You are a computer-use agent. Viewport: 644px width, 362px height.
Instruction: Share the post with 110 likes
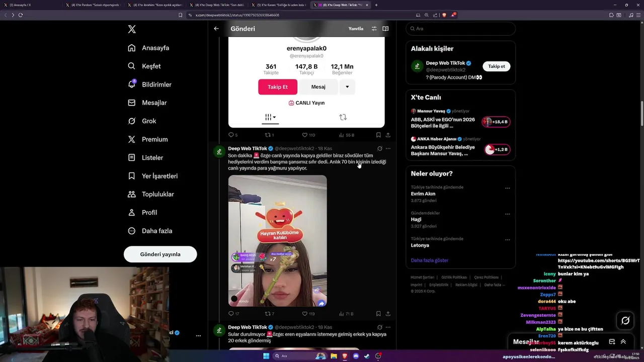click(x=388, y=135)
